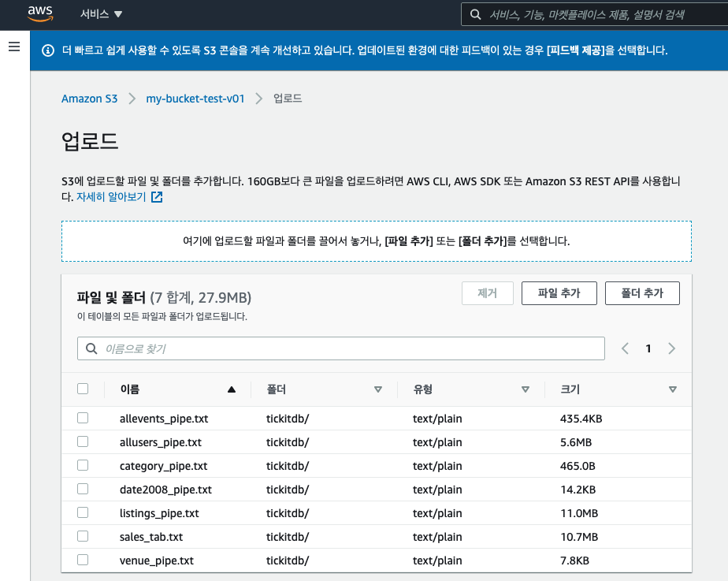
Task: Sort by the 유형 column arrow
Action: (525, 389)
